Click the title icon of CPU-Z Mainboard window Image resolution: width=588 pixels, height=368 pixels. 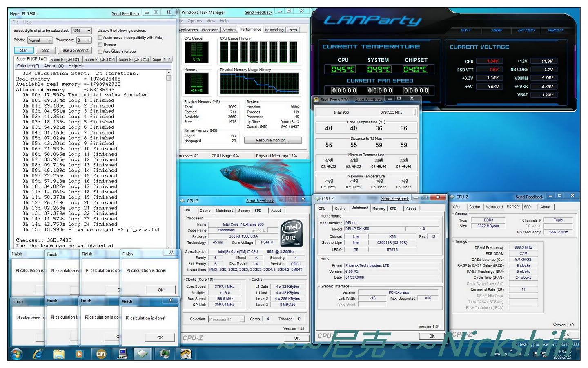tap(318, 198)
